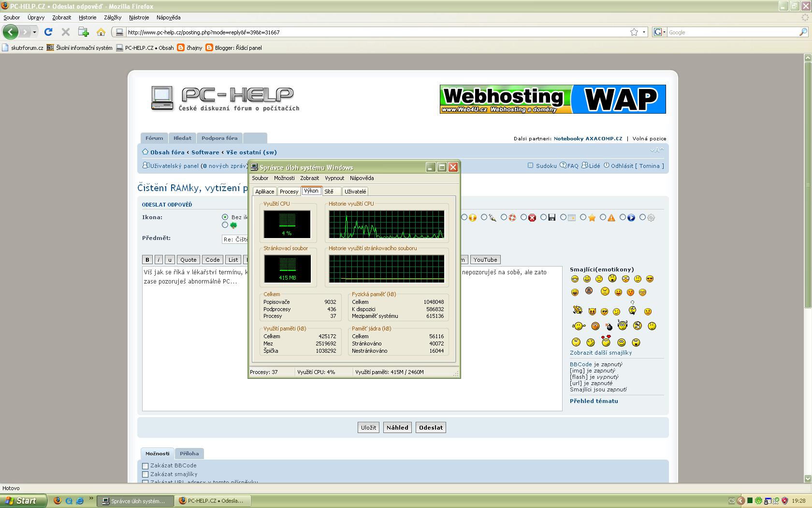The height and width of the screenshot is (508, 812).
Task: Go back with the Firefox back arrow
Action: (11, 32)
